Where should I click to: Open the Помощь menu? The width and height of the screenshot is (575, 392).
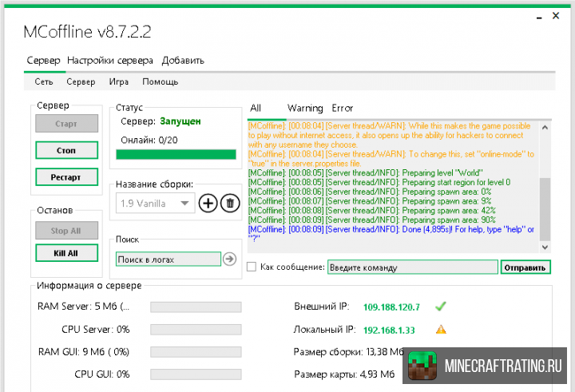pos(161,81)
